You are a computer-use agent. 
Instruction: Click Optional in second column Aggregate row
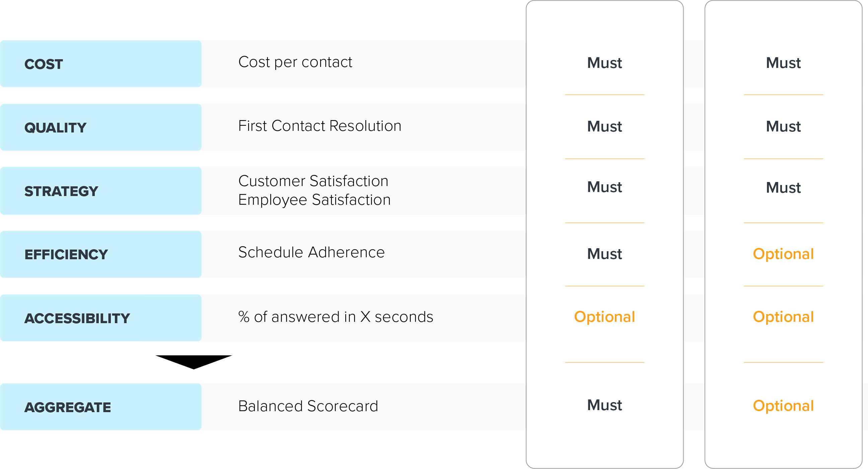[x=783, y=406]
